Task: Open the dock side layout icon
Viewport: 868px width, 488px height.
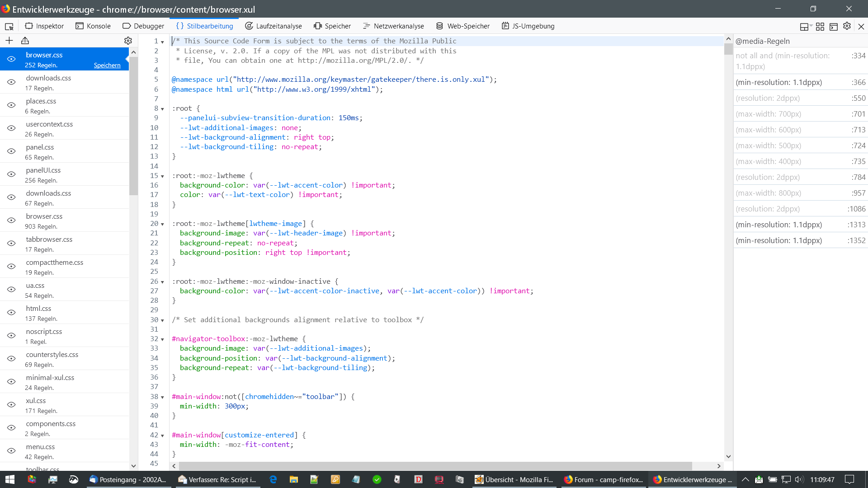Action: pyautogui.click(x=804, y=26)
